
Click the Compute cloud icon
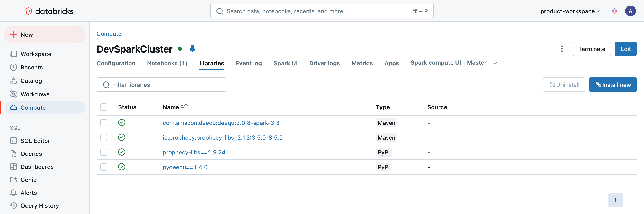13,108
